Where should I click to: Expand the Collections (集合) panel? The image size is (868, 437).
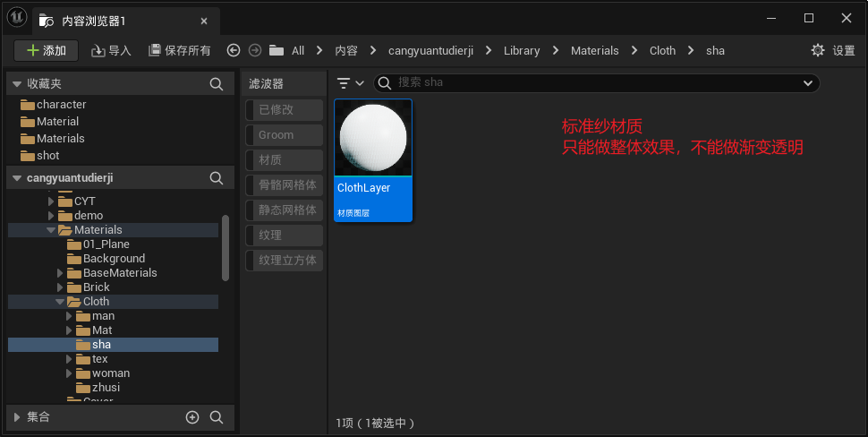16,417
